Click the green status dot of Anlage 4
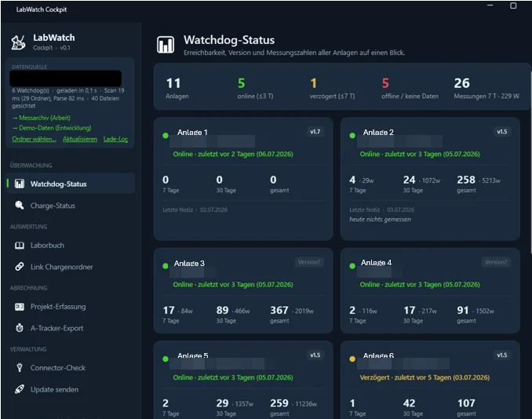532x419 pixels. point(352,266)
